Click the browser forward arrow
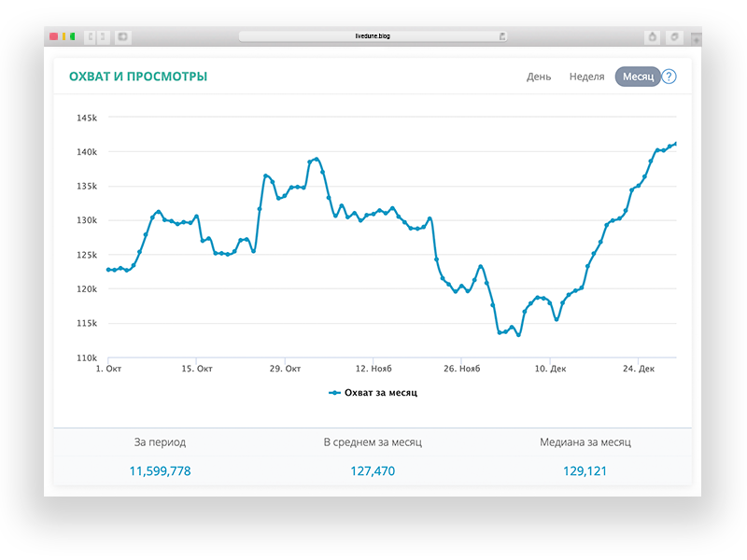The width and height of the screenshot is (747, 560). click(x=103, y=36)
